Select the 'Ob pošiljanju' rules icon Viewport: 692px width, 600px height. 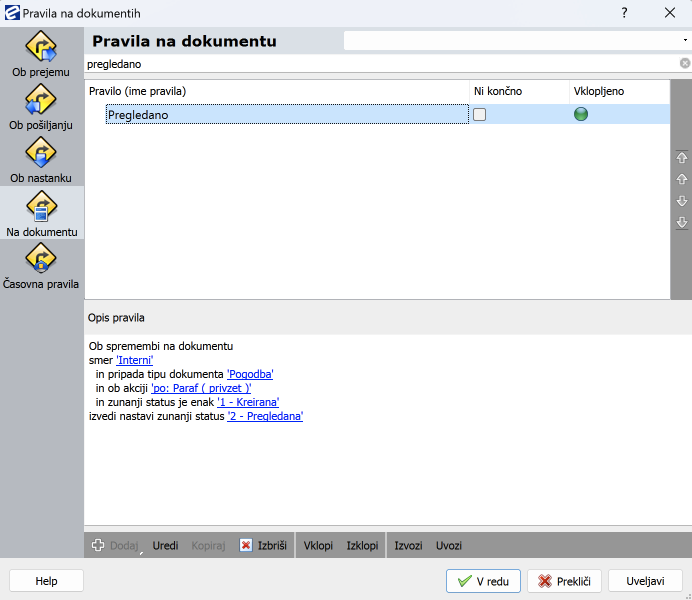click(41, 107)
